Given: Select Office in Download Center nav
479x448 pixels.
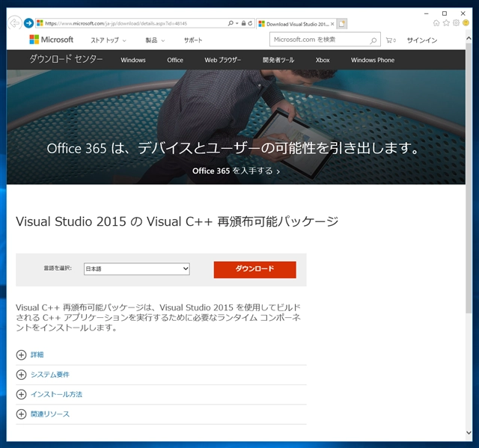Looking at the screenshot, I should (x=175, y=60).
